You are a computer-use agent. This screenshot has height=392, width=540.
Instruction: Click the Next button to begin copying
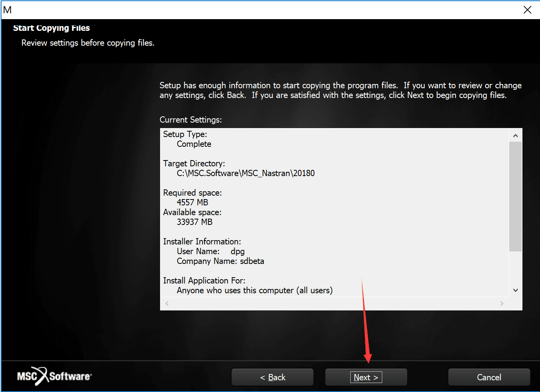click(366, 377)
